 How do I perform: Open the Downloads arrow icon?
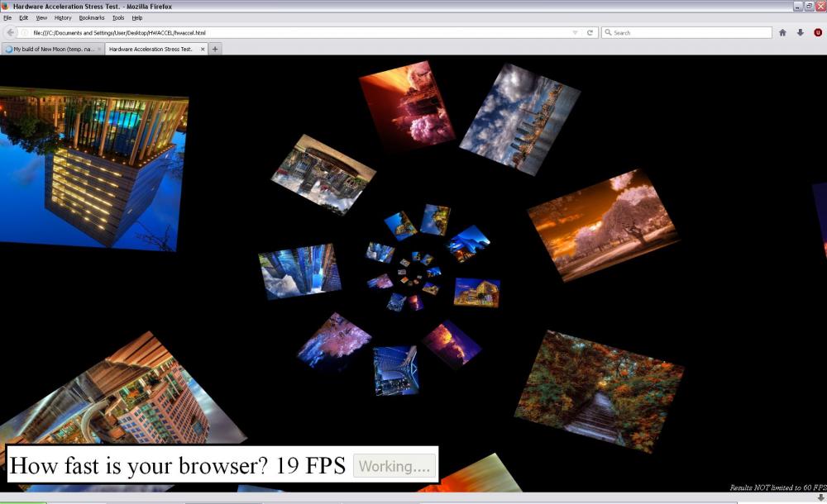click(800, 33)
